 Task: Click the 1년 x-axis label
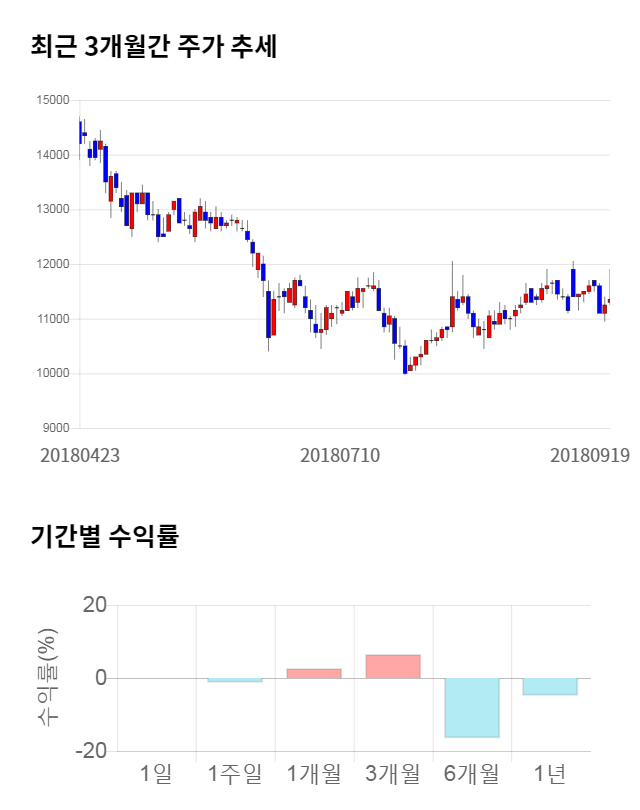550,773
